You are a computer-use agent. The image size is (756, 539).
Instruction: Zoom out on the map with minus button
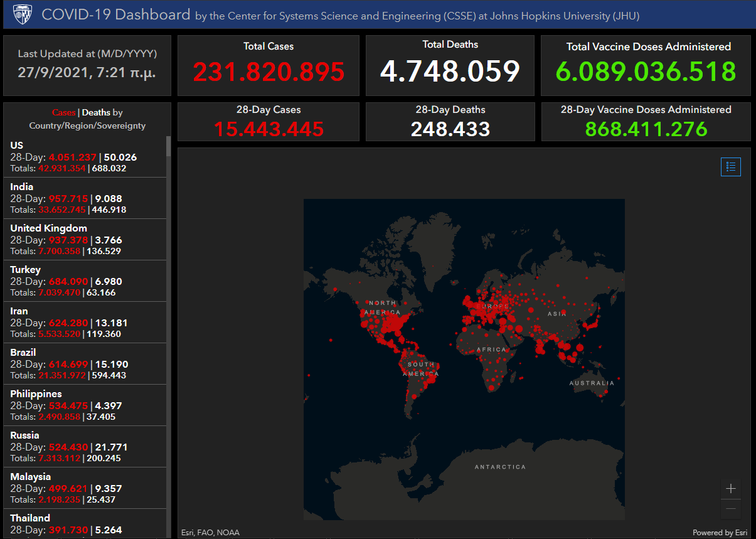[730, 509]
